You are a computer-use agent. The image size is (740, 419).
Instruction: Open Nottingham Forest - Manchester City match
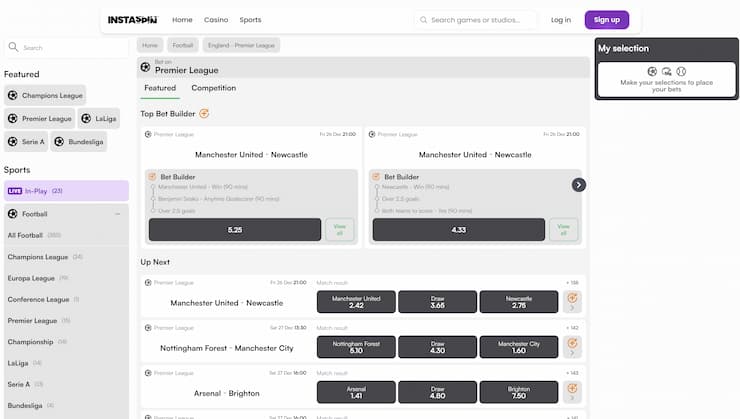click(227, 348)
